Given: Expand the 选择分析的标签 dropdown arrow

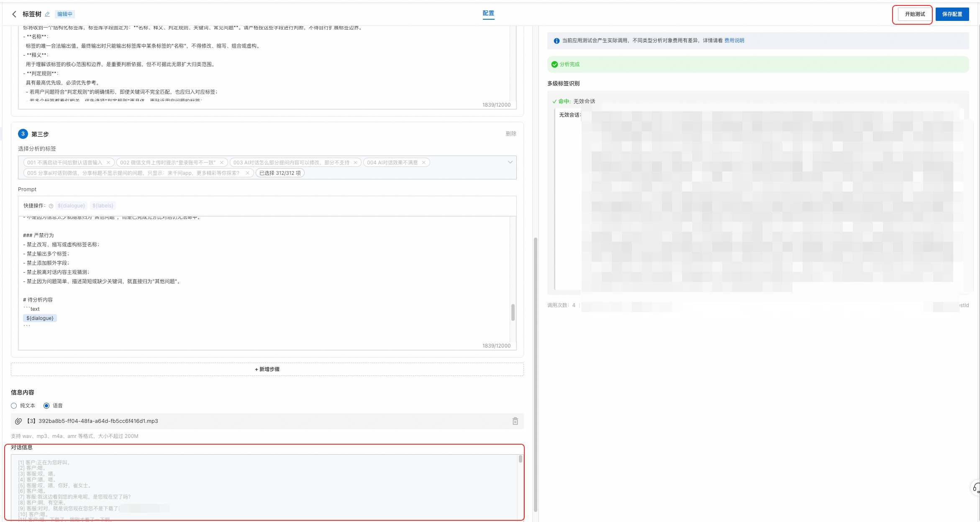Looking at the screenshot, I should [510, 162].
